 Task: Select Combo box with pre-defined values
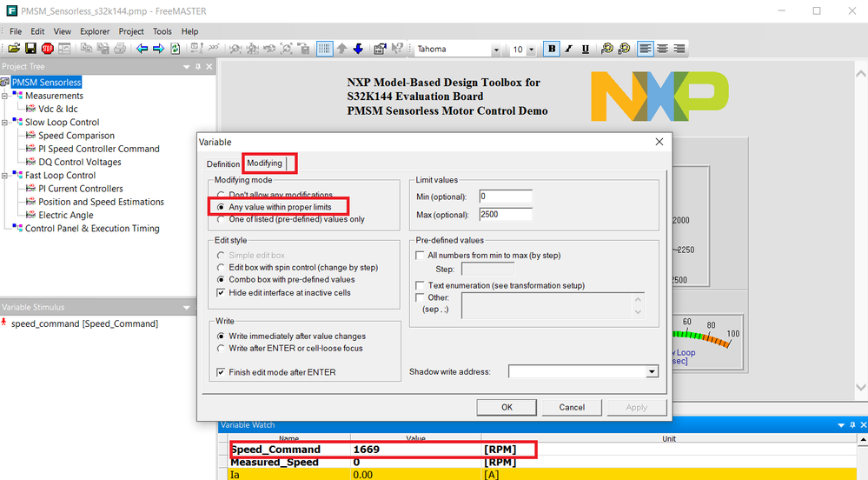click(x=221, y=279)
